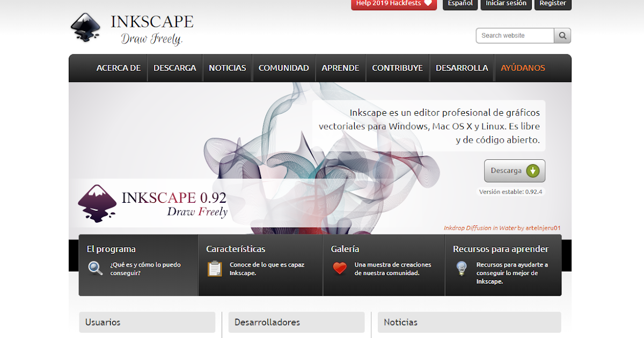
Task: Open the DESCARGA menu item
Action: [x=174, y=68]
